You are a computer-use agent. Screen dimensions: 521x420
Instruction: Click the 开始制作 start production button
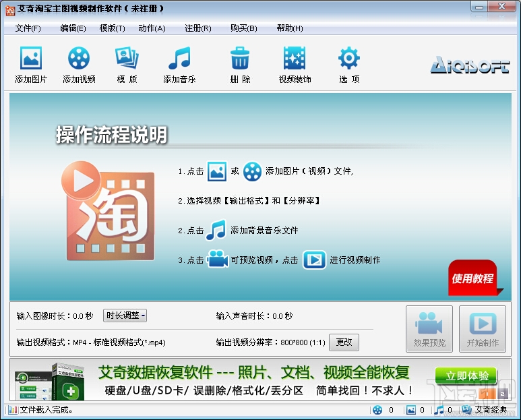click(x=483, y=329)
